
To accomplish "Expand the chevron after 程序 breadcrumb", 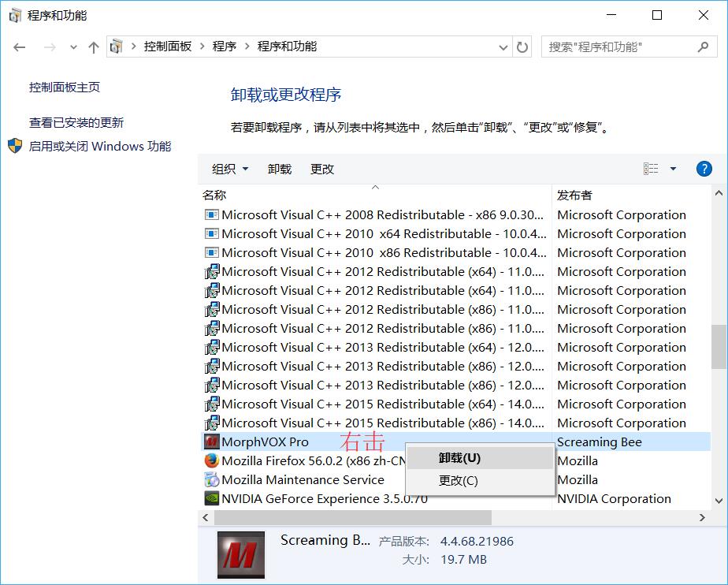I will click(247, 47).
